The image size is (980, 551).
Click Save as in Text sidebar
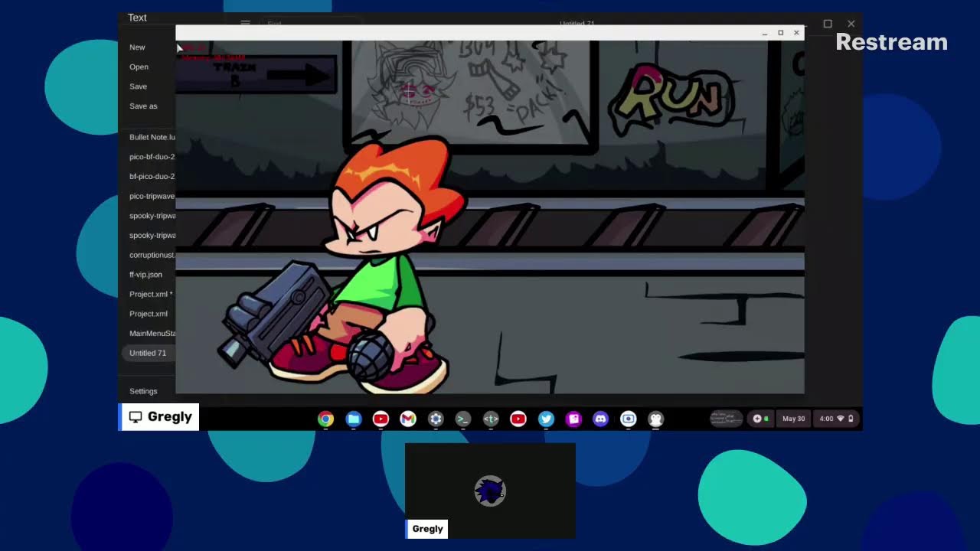(143, 106)
